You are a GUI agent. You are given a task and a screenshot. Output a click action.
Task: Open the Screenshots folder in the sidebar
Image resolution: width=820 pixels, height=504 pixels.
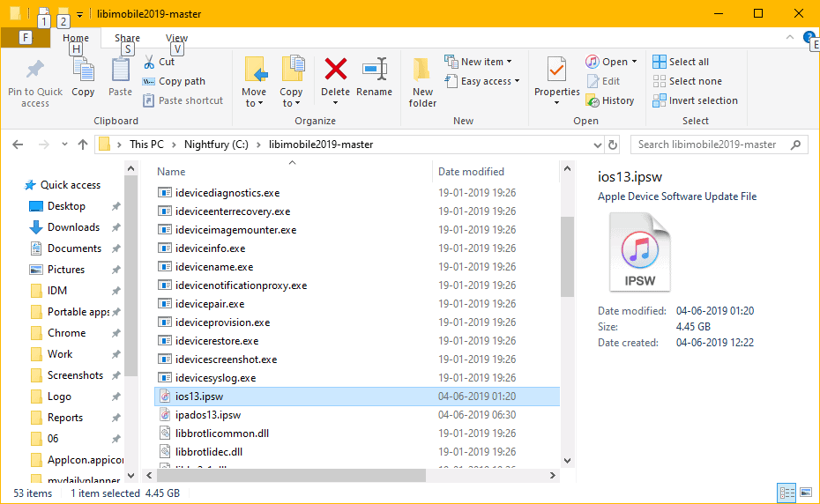[x=75, y=374]
